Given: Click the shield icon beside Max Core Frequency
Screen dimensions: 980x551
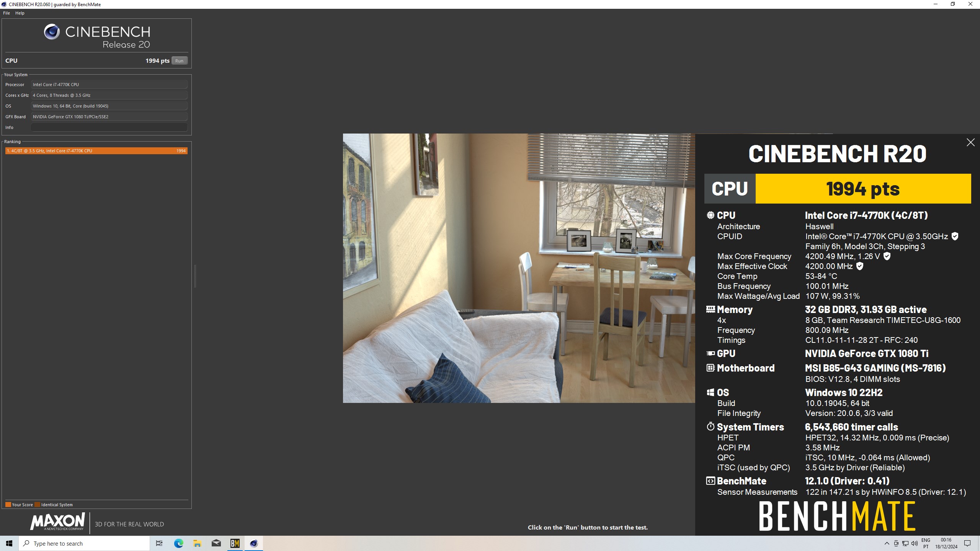Looking at the screenshot, I should click(887, 256).
